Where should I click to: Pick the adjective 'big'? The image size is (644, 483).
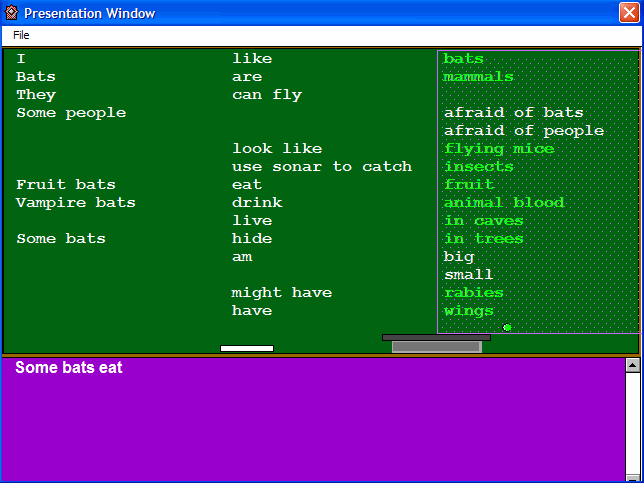[459, 257]
